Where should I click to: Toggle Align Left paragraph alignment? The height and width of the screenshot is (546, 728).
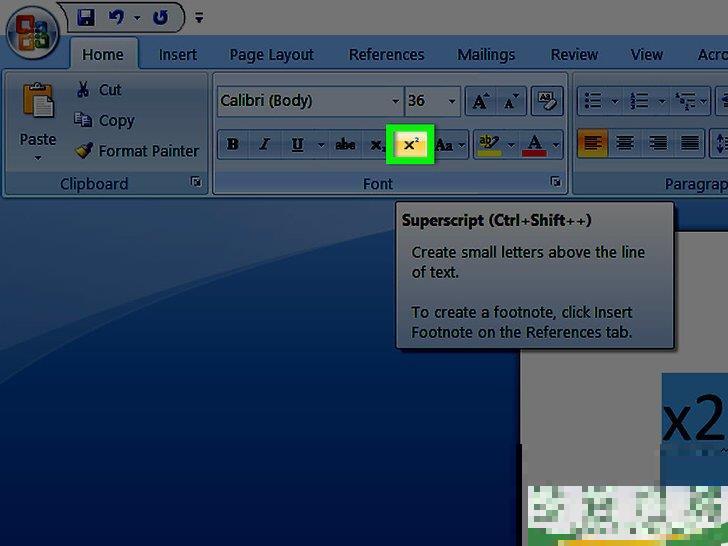[x=593, y=144]
